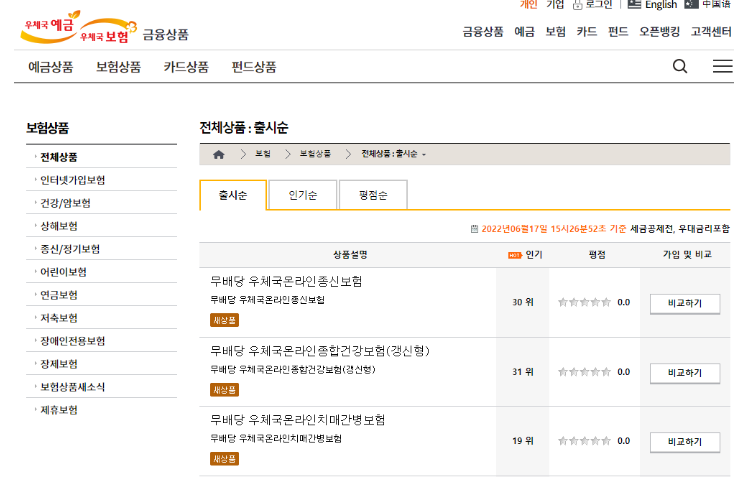
Task: Click the Chinese language flag icon
Action: [x=691, y=4]
